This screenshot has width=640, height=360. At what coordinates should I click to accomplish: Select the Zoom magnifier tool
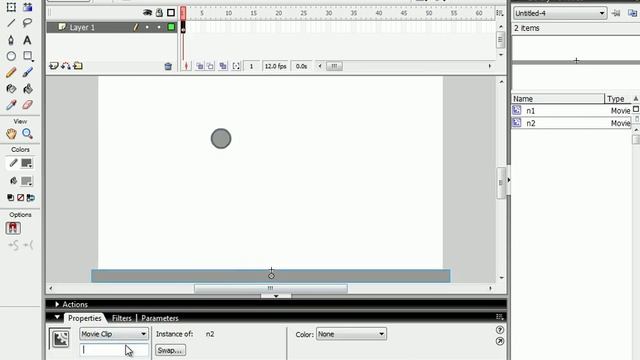pyautogui.click(x=27, y=133)
